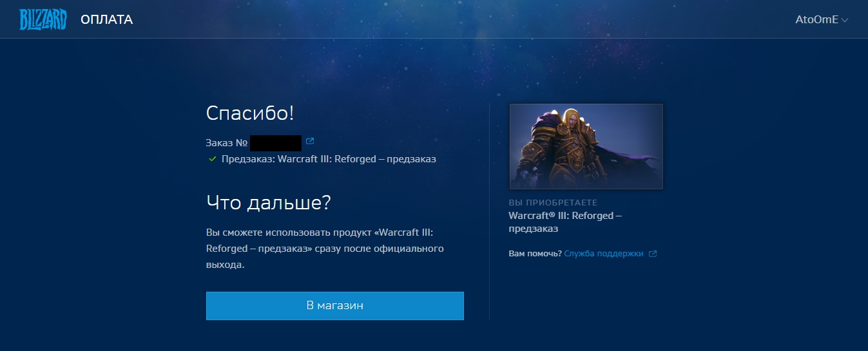This screenshot has width=868, height=351.
Task: Click the Вам помочь? text
Action: pyautogui.click(x=535, y=254)
